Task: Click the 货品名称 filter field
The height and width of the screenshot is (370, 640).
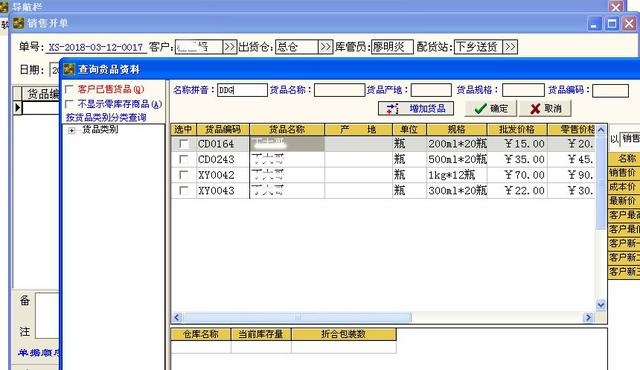Action: (339, 90)
